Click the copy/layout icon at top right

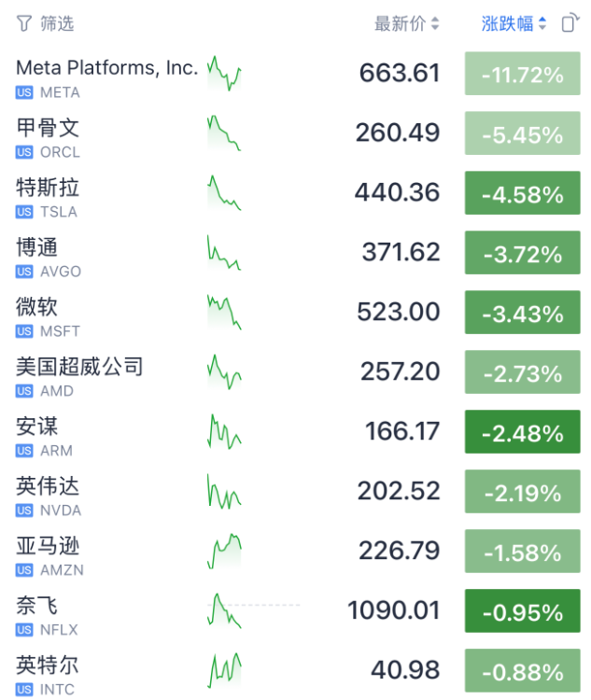(x=570, y=23)
